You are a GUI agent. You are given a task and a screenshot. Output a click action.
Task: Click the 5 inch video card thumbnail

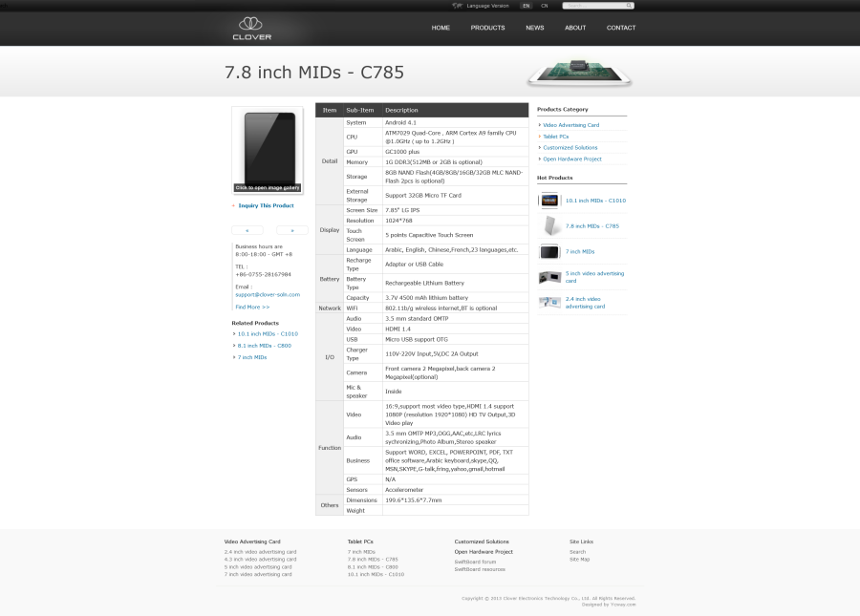point(548,277)
